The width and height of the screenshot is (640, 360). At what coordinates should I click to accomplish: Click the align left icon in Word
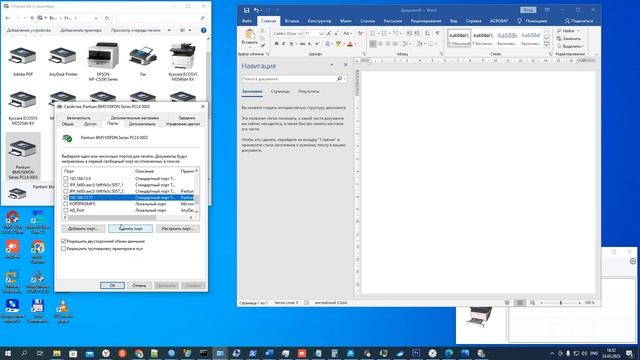point(373,44)
